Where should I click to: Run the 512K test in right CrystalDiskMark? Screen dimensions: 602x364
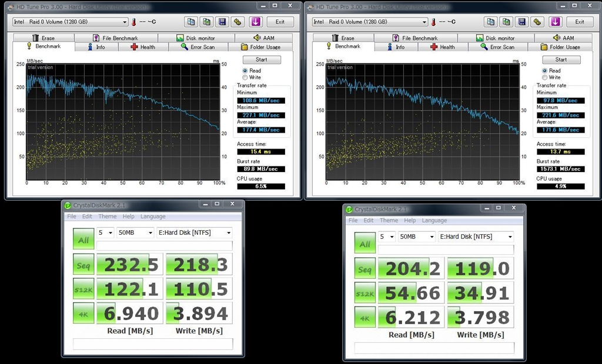(x=364, y=292)
